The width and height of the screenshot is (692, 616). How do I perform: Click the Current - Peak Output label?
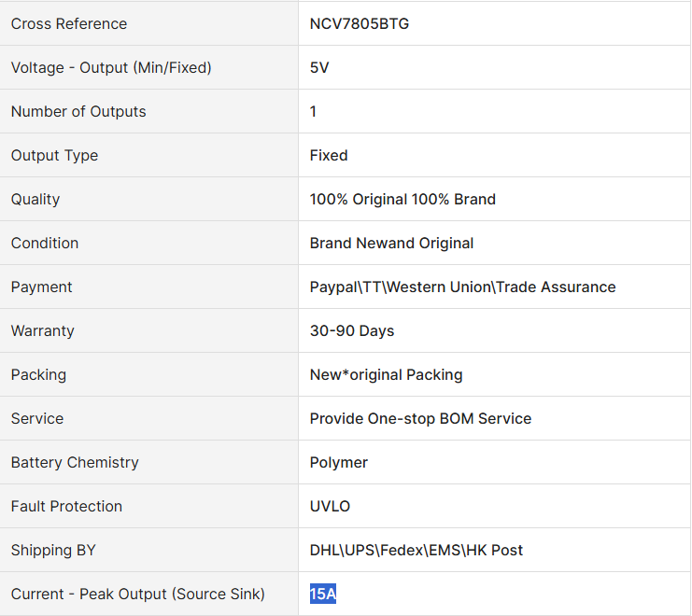(137, 594)
